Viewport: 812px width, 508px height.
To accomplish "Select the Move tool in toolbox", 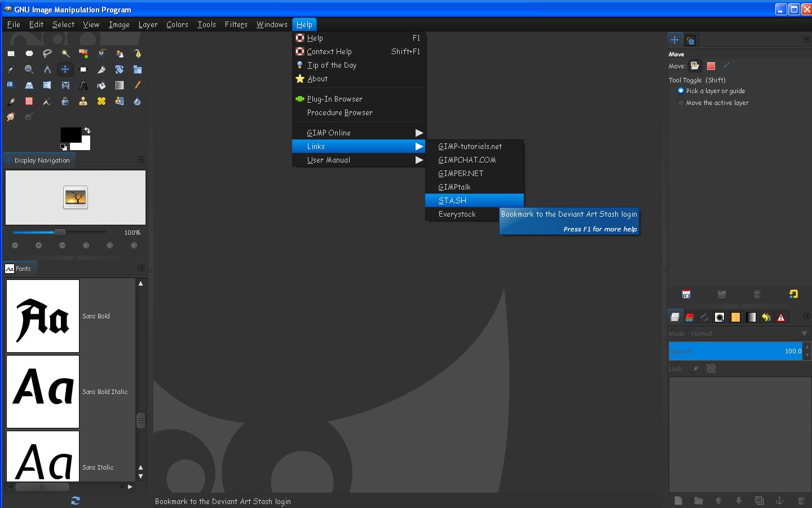I will (x=65, y=69).
